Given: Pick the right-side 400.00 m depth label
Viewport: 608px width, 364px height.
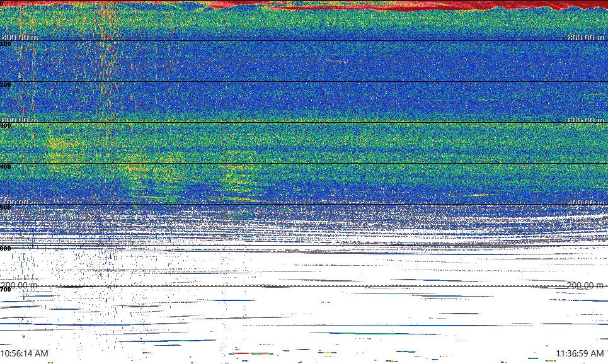Looking at the screenshot, I should coord(586,203).
